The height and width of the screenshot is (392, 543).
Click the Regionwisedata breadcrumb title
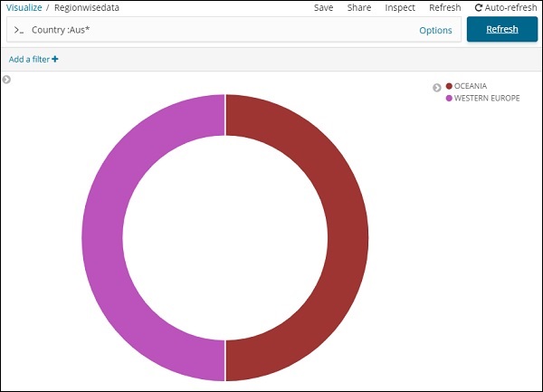pos(86,7)
